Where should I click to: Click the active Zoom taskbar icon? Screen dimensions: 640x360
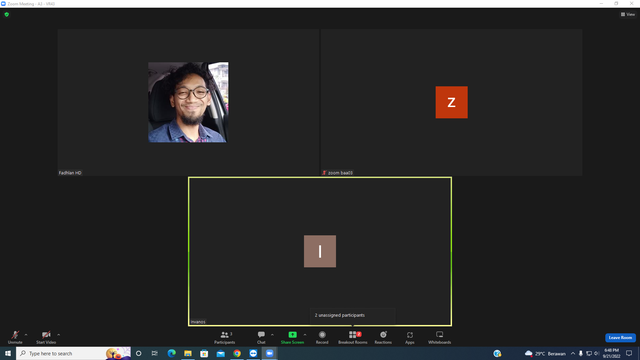[269, 353]
